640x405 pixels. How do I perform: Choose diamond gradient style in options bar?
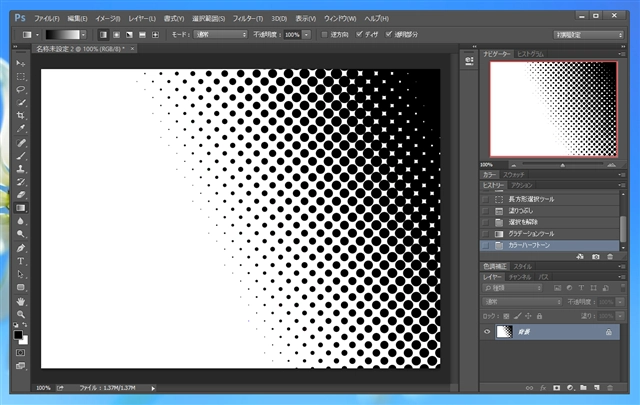tap(156, 35)
